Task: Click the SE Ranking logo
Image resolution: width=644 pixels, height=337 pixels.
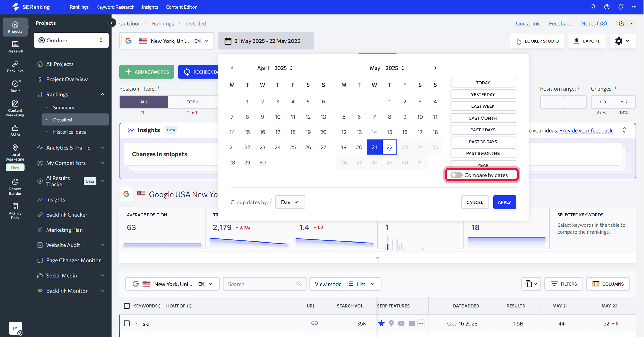Action: coord(31,7)
